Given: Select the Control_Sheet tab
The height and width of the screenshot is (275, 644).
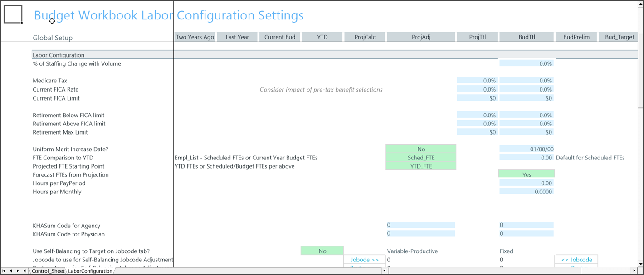Looking at the screenshot, I should (48, 271).
